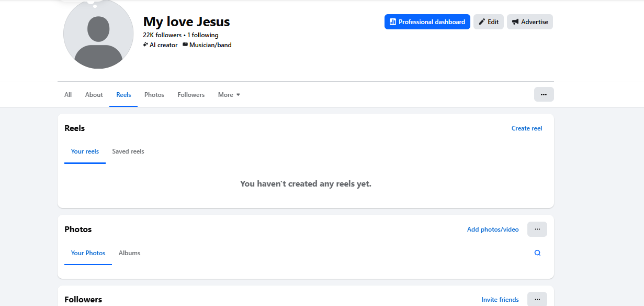The width and height of the screenshot is (644, 306).
Task: Open the Professional dashboard
Action: tap(427, 22)
